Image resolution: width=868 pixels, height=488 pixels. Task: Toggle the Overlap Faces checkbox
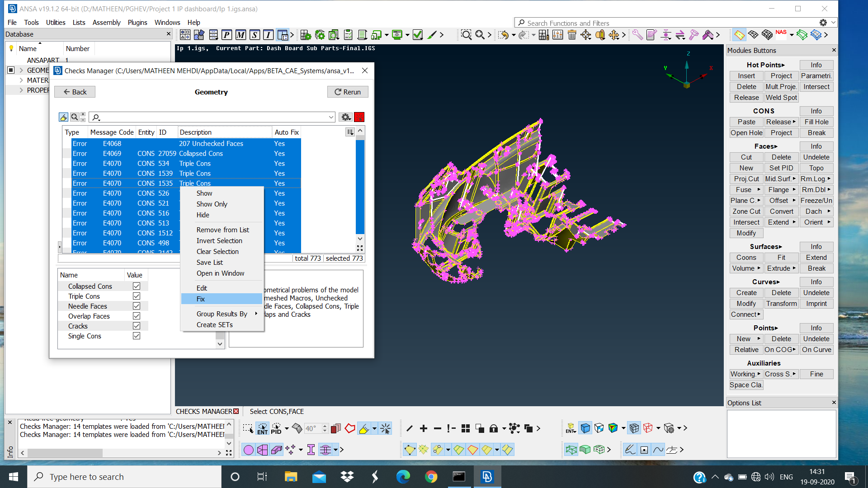(x=137, y=316)
